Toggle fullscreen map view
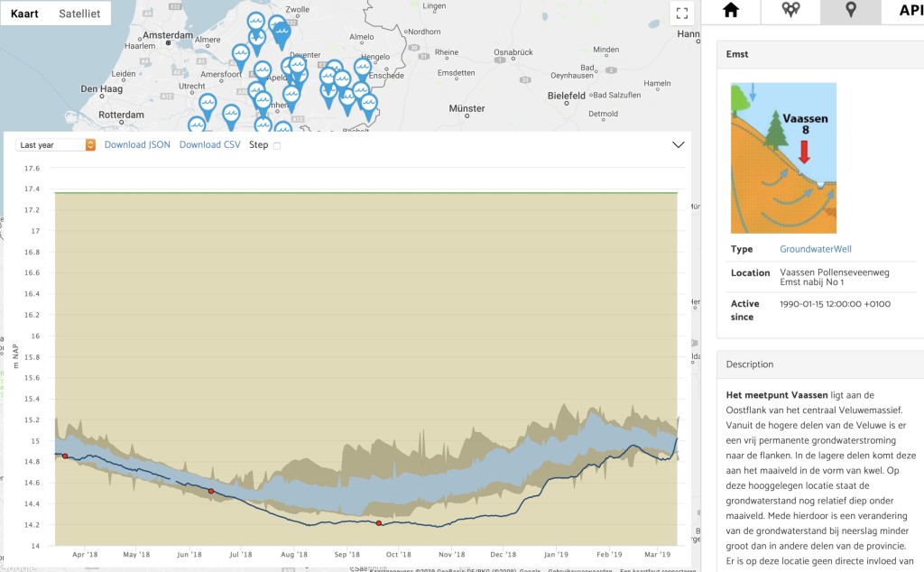 pyautogui.click(x=682, y=14)
